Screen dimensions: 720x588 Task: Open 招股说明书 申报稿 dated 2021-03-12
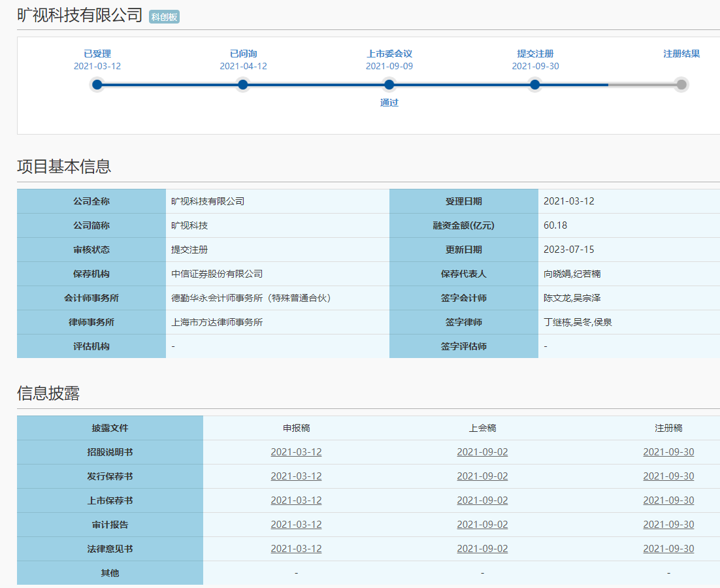[x=296, y=452]
